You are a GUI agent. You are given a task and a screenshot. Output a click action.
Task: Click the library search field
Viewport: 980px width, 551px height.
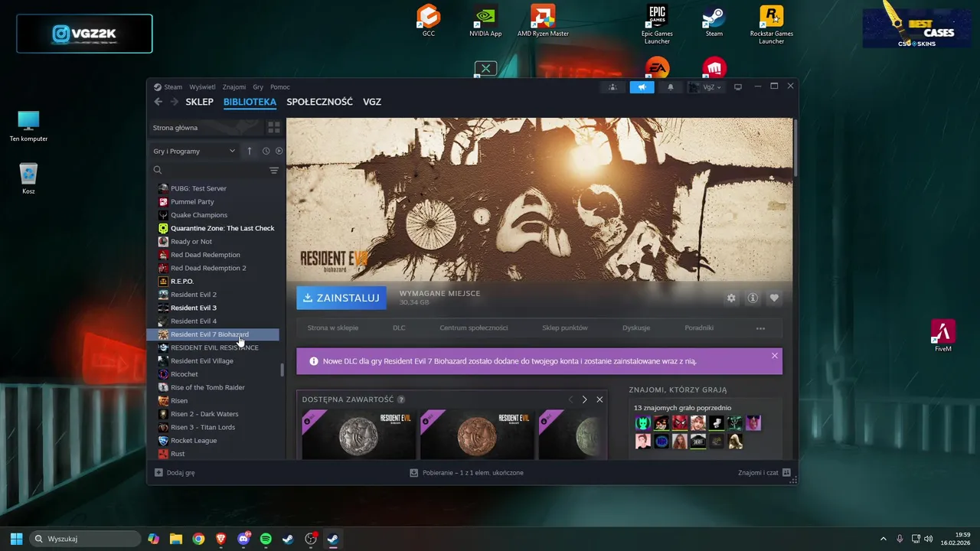[210, 170]
